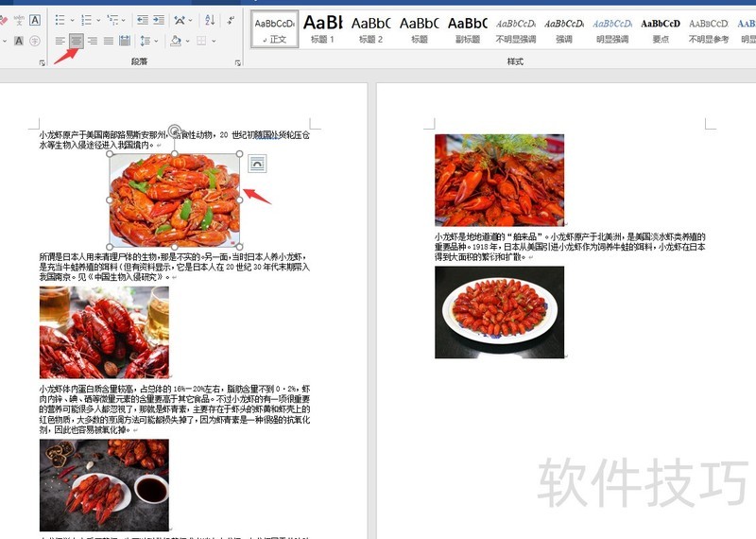Click the 样式 group label
Image resolution: width=756 pixels, height=539 pixels.
click(515, 61)
